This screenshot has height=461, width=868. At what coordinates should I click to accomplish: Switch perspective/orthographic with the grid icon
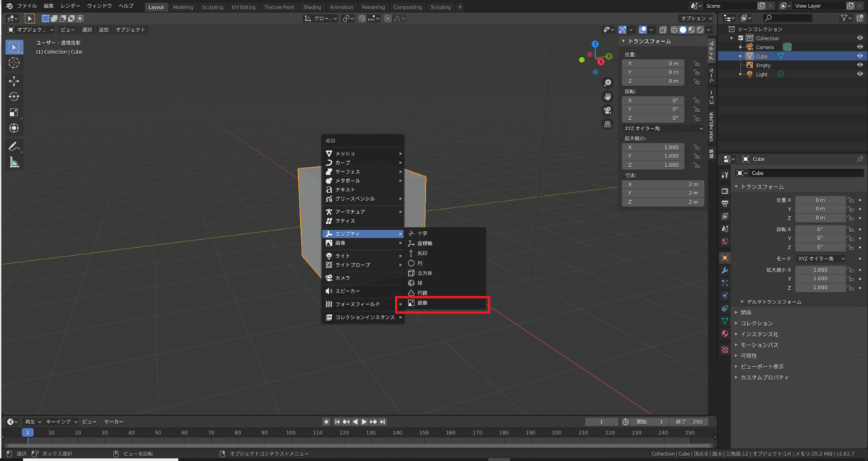(x=608, y=124)
